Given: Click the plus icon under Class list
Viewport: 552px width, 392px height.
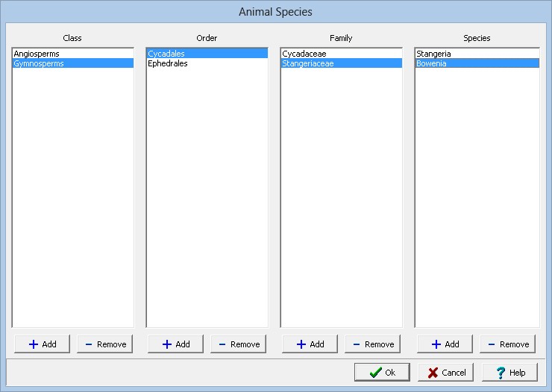Looking at the screenshot, I should click(33, 344).
